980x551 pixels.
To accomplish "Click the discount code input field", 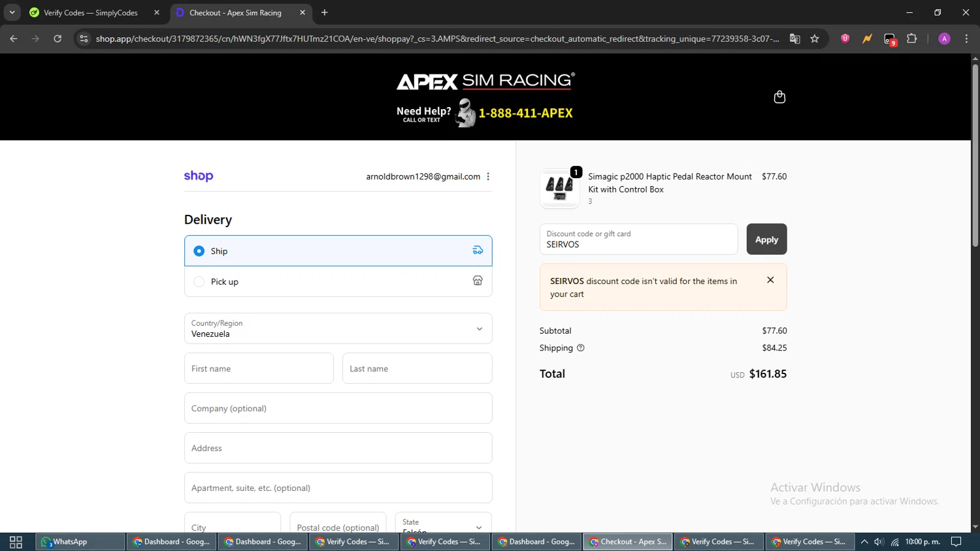I will click(x=638, y=239).
